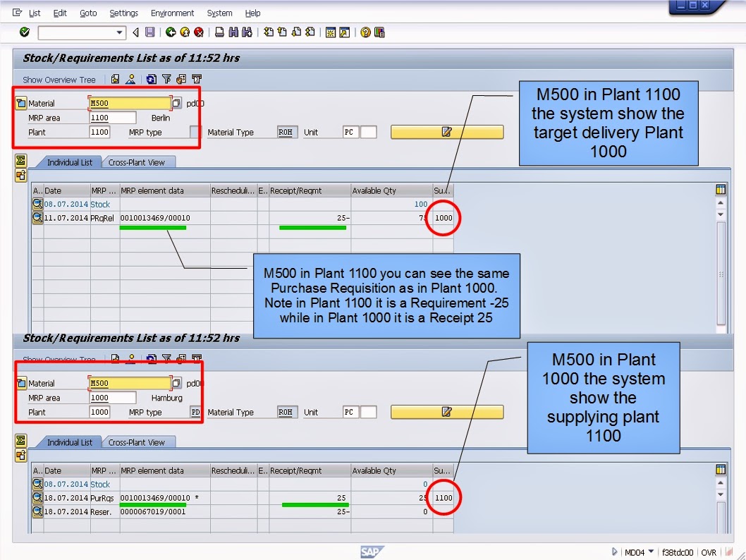The image size is (746, 560).
Task: Select Individual List tab in Berlin screen
Action: pyautogui.click(x=70, y=162)
